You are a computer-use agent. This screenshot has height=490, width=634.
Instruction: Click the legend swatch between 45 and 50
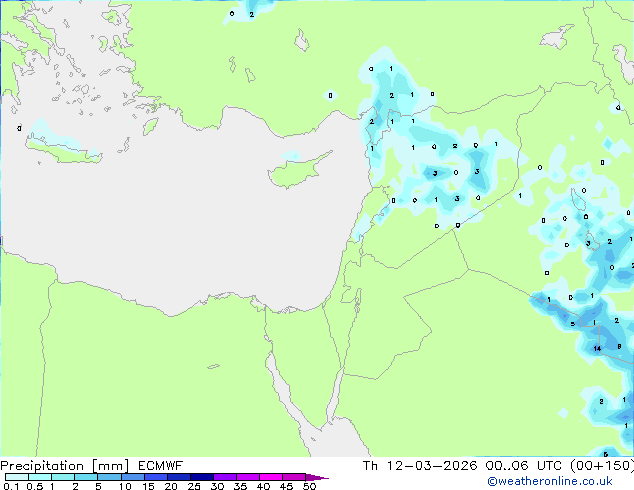[x=294, y=477]
